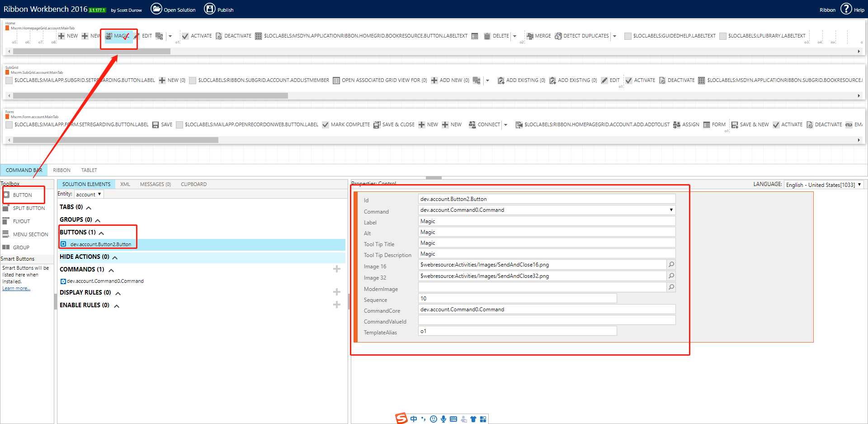
Task: Open the MESSAGES (0) tab
Action: (x=156, y=184)
